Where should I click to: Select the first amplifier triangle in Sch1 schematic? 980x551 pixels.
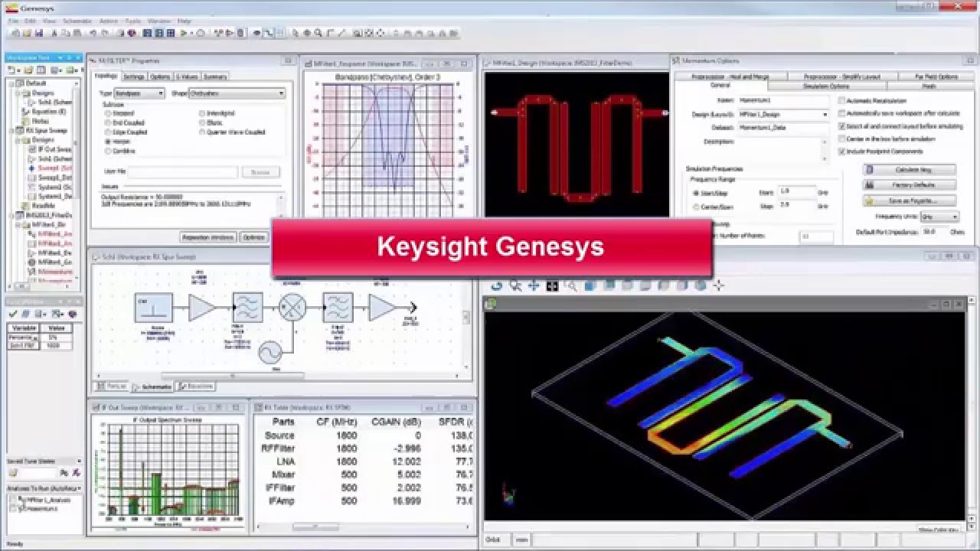(x=201, y=308)
